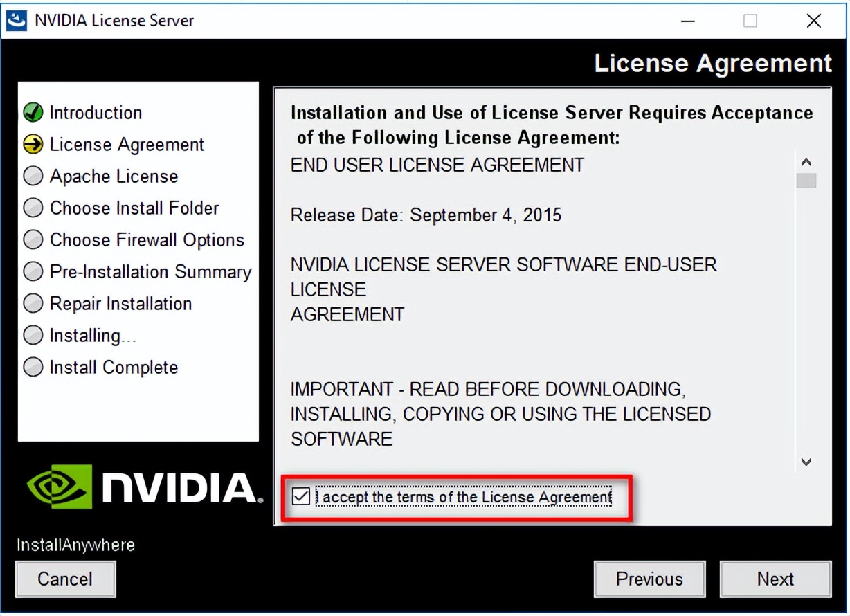Click the InstallAnywhere label
The image size is (850, 616).
pyautogui.click(x=75, y=545)
